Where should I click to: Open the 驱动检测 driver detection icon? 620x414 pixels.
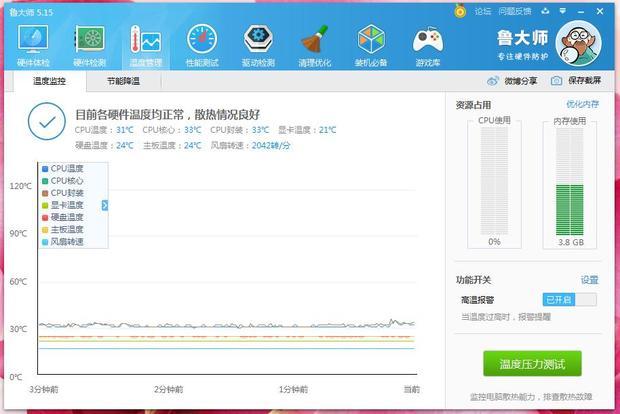pos(258,39)
